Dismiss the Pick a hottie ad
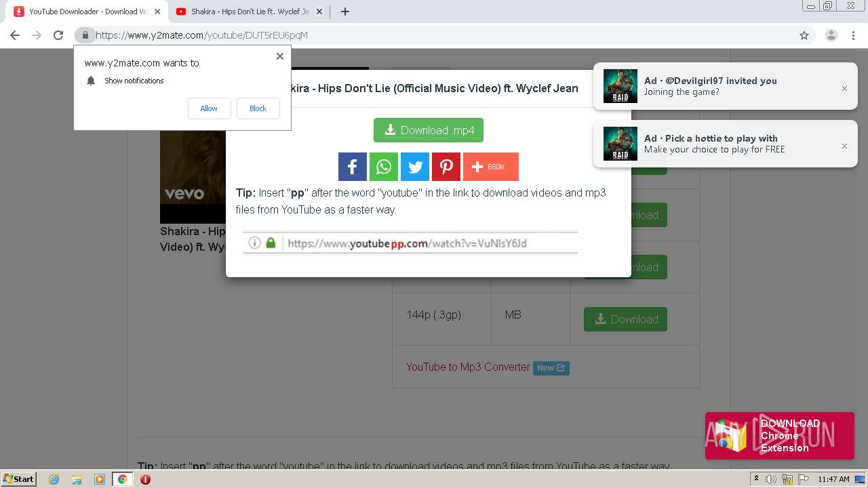868x488 pixels. pos(844,146)
